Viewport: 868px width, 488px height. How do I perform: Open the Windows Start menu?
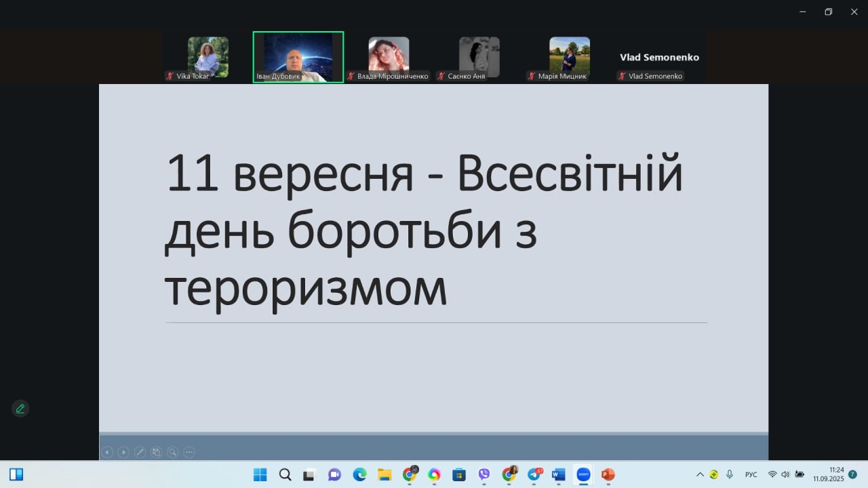260,474
